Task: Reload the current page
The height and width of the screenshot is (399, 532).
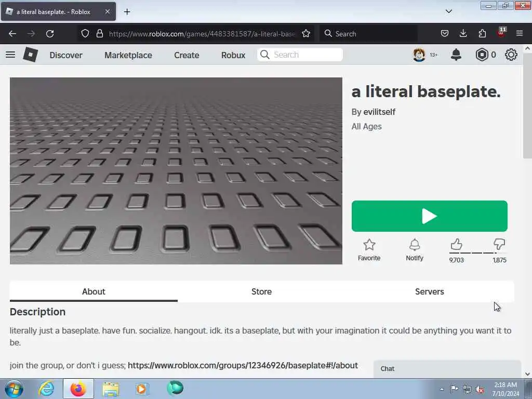Action: click(x=50, y=34)
